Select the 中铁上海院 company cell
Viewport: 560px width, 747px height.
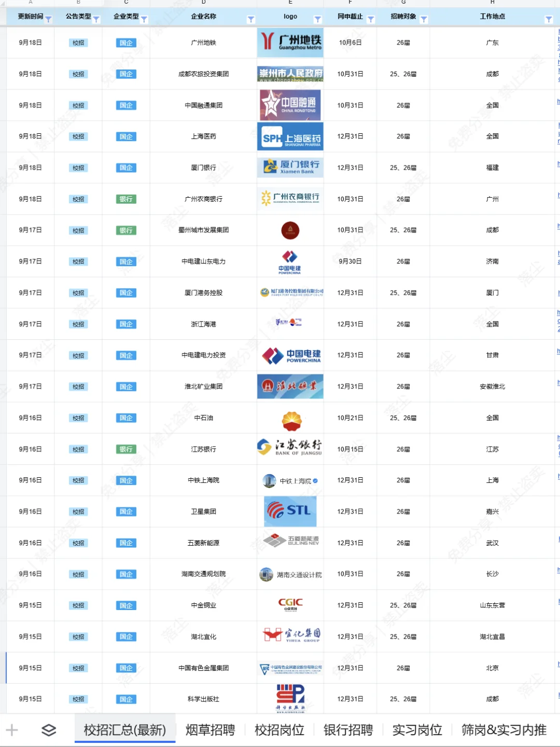click(x=203, y=480)
